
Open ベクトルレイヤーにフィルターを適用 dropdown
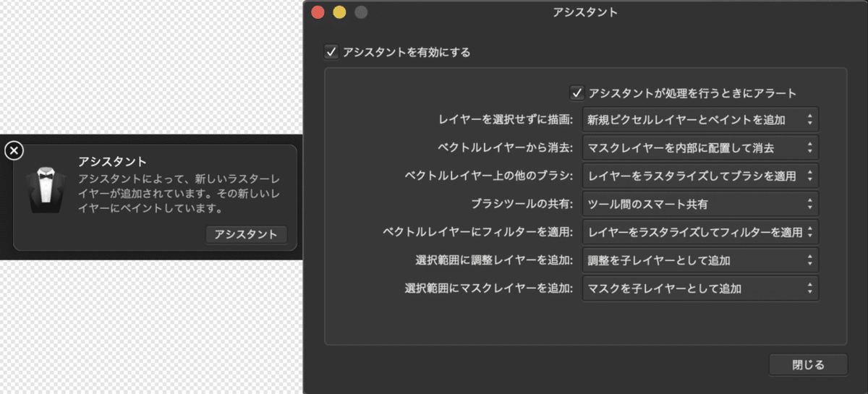pos(700,232)
